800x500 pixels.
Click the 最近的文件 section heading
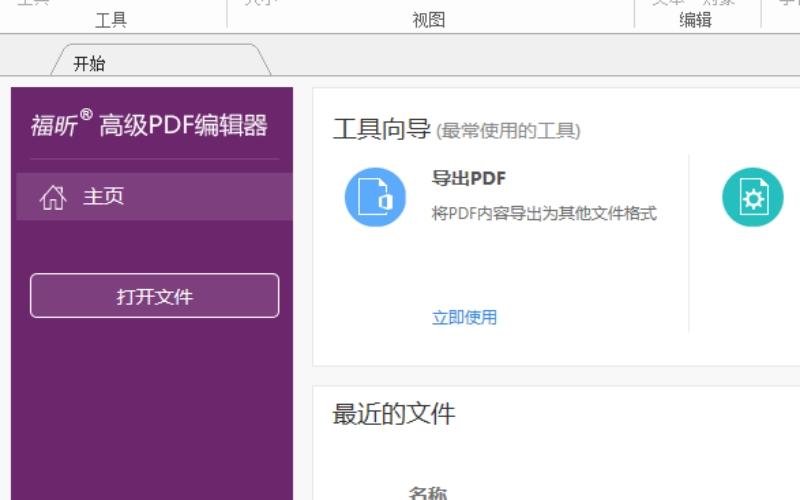393,413
